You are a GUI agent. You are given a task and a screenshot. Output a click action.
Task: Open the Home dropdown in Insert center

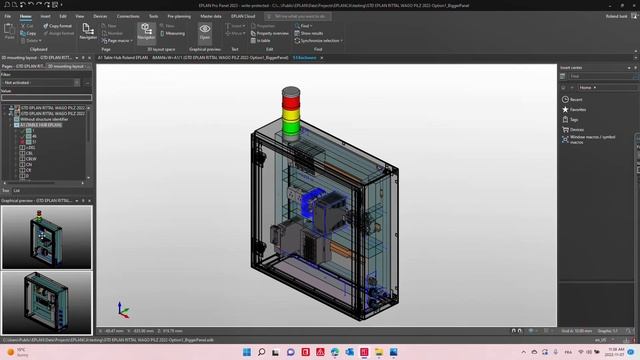pos(588,87)
